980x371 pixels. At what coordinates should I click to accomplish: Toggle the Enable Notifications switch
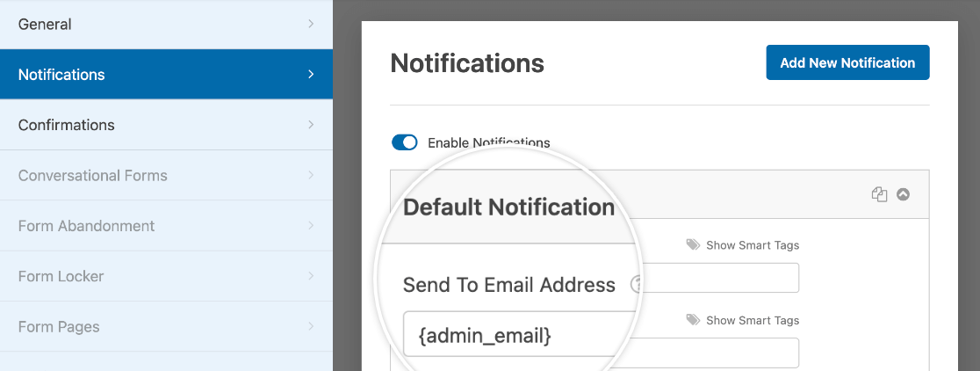pos(404,142)
